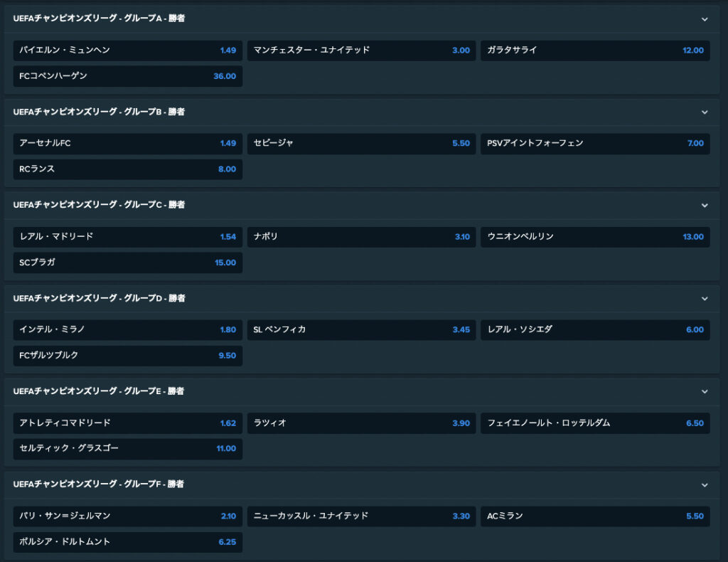The image size is (728, 562).
Task: Collapse the グループC 勝者 section chevron
Action: [x=705, y=206]
